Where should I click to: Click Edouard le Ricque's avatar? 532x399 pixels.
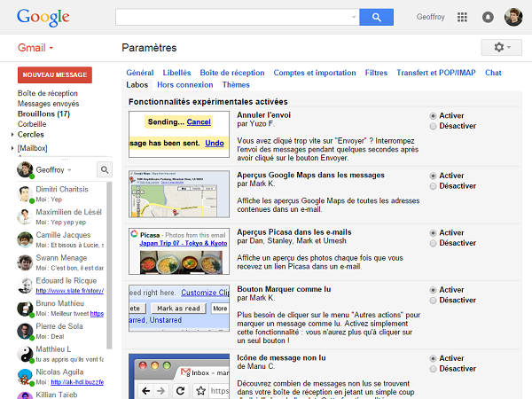(x=25, y=286)
